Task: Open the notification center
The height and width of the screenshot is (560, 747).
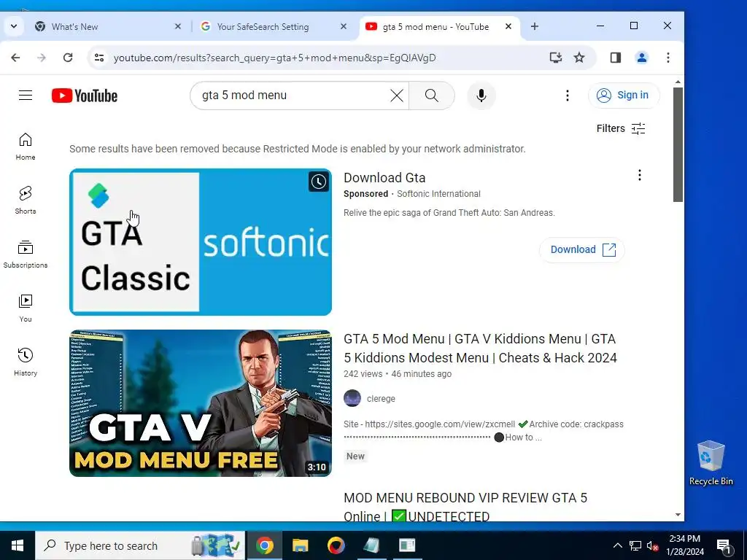Action: coord(724,545)
